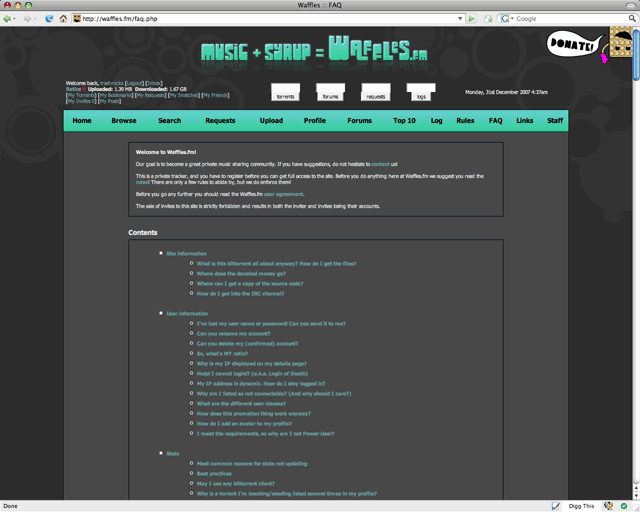Open the Home tab in site navigation
Image resolution: width=640 pixels, height=512 pixels.
click(82, 120)
